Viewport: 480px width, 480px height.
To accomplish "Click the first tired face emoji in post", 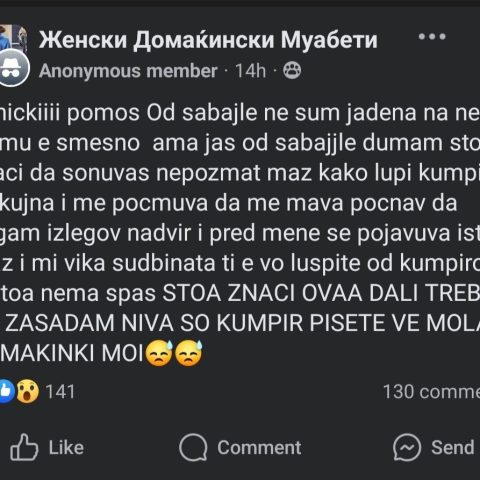I will point(160,353).
